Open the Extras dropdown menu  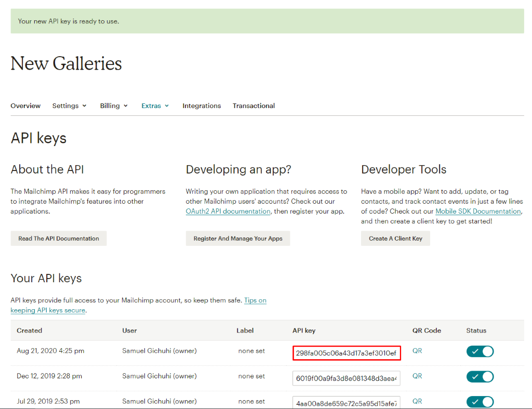[155, 105]
